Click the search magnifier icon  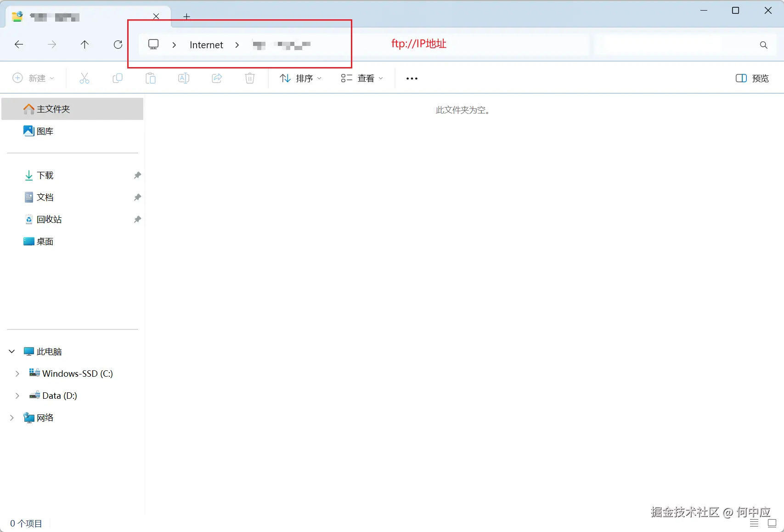point(763,45)
